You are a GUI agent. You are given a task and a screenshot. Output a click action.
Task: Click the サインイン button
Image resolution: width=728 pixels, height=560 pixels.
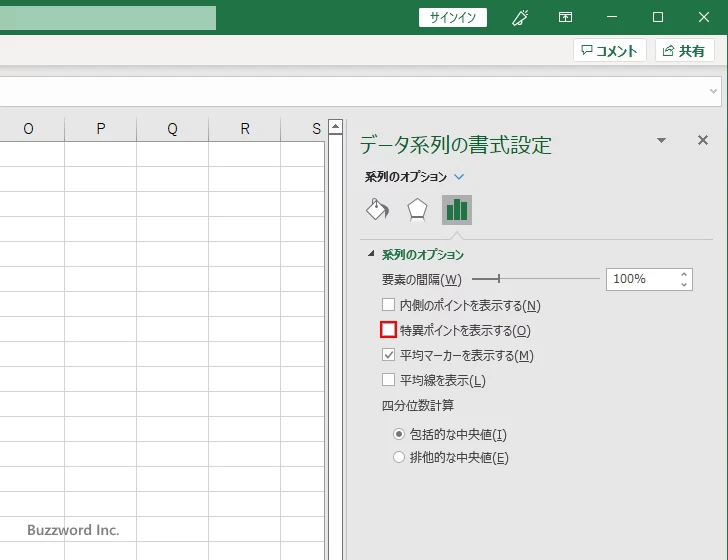tap(453, 18)
